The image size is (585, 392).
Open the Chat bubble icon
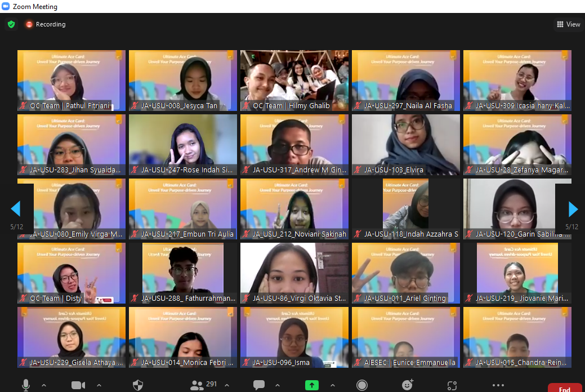click(259, 385)
